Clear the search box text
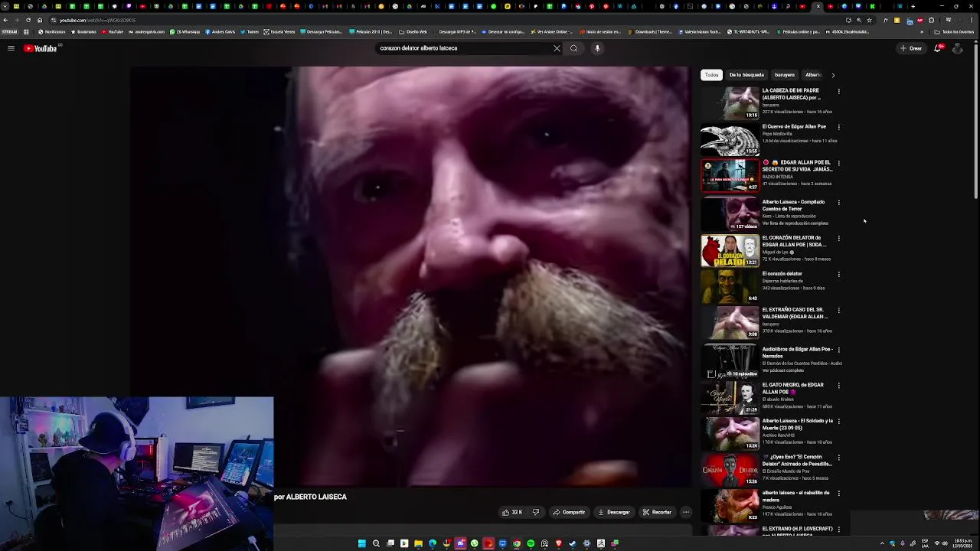The image size is (980, 551). pos(557,48)
